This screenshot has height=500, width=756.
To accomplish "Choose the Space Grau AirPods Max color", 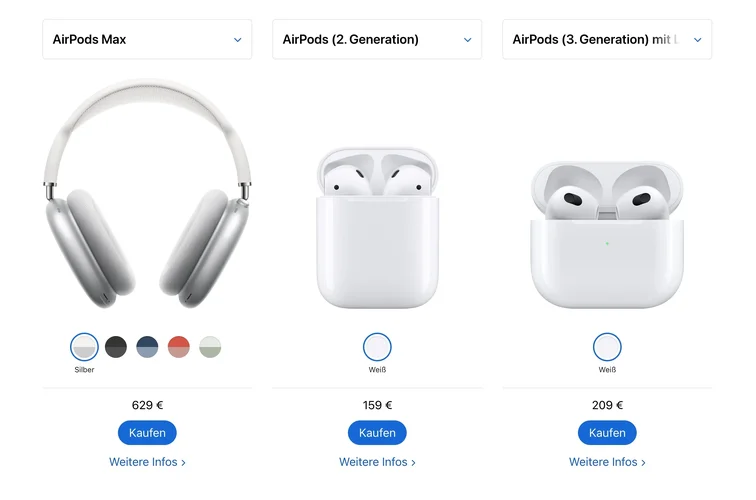I will [x=116, y=347].
